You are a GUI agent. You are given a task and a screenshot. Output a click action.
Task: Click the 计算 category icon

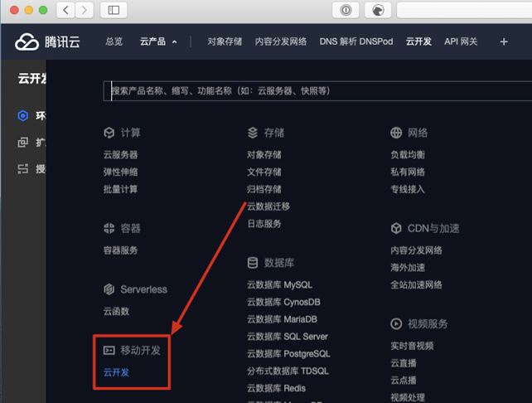tap(109, 133)
